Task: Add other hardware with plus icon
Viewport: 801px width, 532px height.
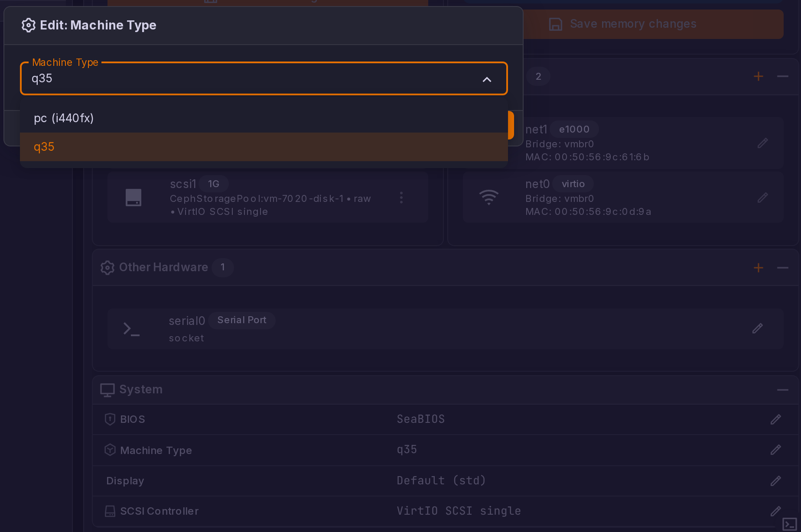Action: coord(758,268)
